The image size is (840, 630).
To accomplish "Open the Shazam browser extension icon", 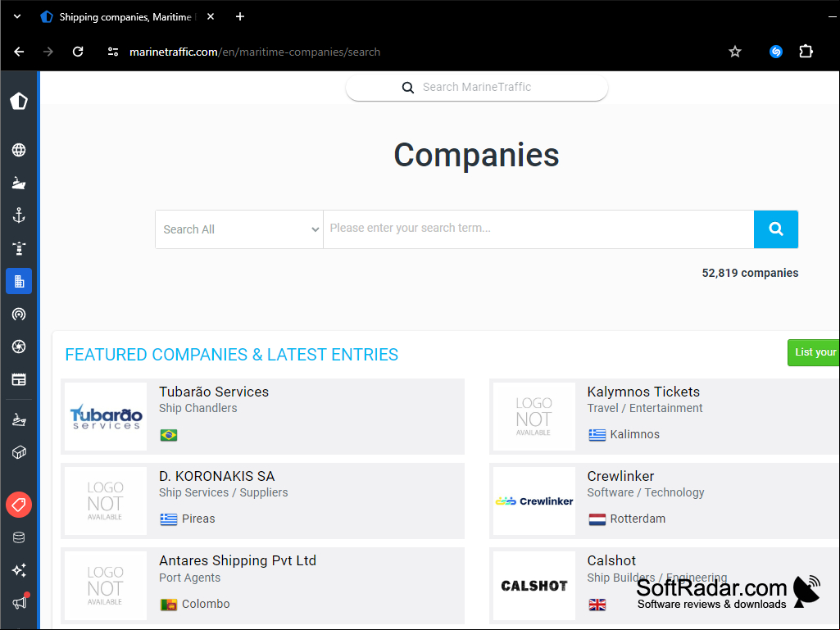I will point(776,52).
